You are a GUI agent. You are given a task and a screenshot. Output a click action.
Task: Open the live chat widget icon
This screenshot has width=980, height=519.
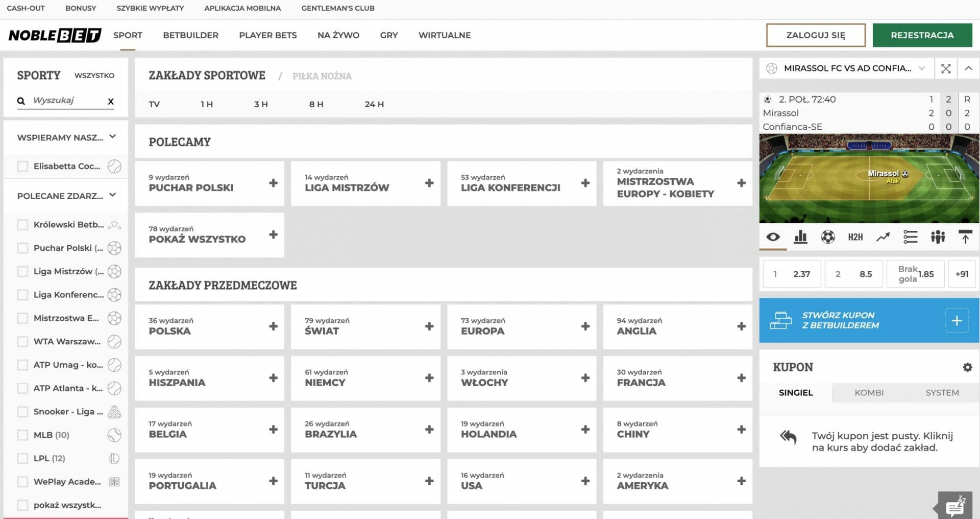(x=954, y=506)
